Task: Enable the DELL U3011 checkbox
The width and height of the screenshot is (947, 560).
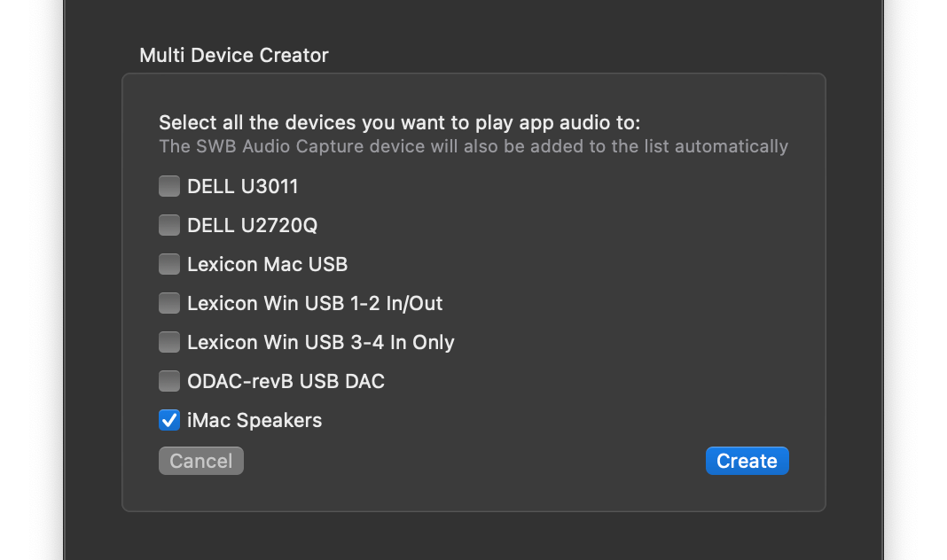Action: pos(169,186)
